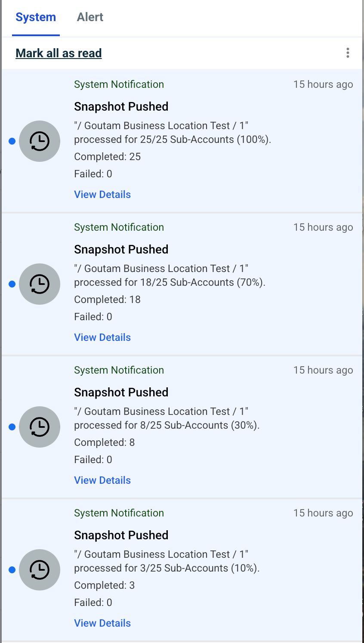Click the snapshot history icon on the 70% notification
The width and height of the screenshot is (364, 643).
pos(40,284)
